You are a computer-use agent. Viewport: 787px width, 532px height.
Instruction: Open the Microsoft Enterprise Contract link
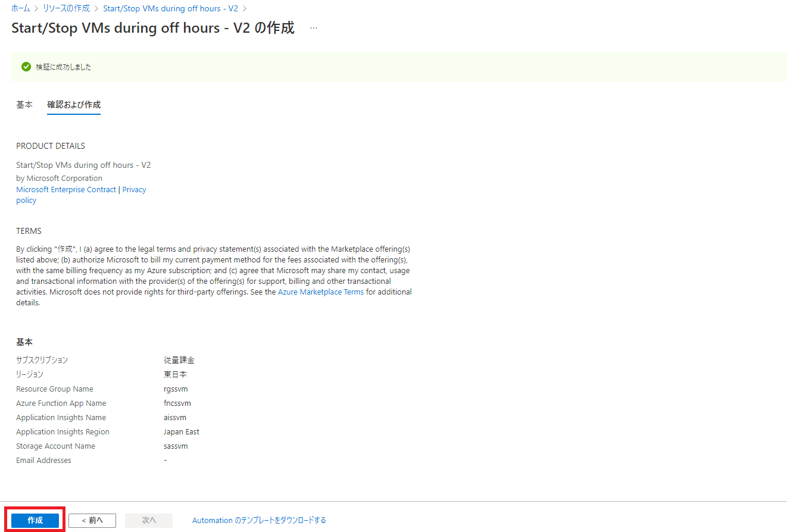65,189
